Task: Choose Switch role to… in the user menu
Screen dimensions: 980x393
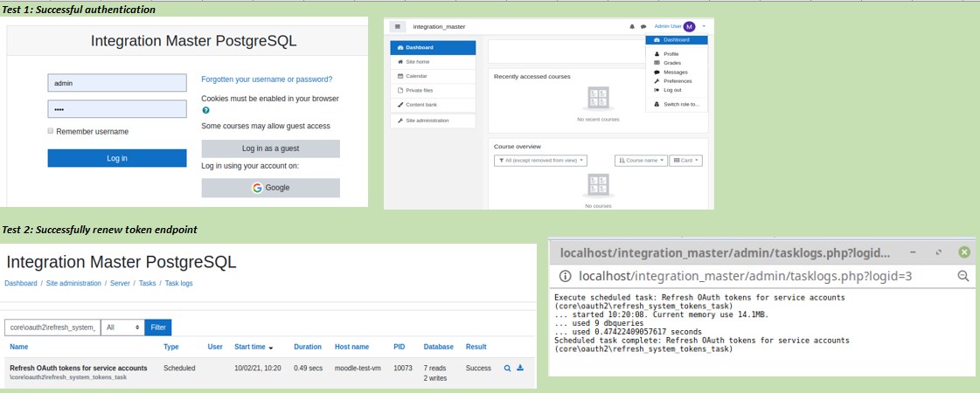Action: (x=681, y=104)
